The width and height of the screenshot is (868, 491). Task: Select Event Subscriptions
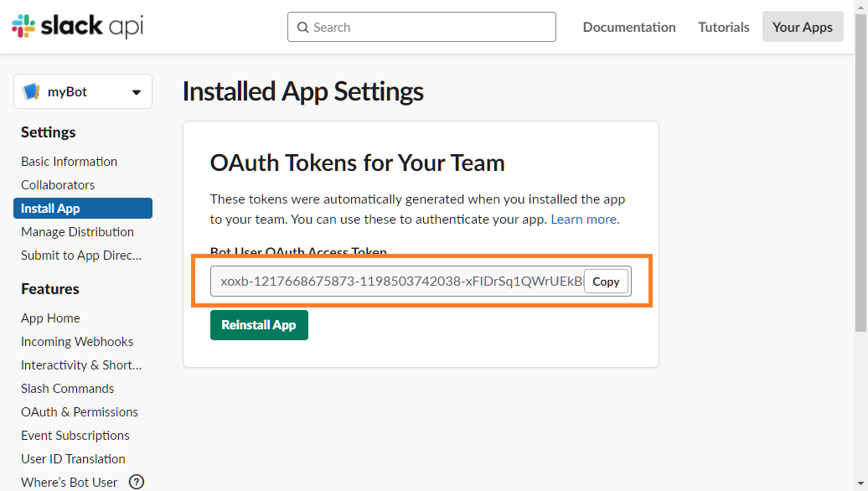(75, 435)
